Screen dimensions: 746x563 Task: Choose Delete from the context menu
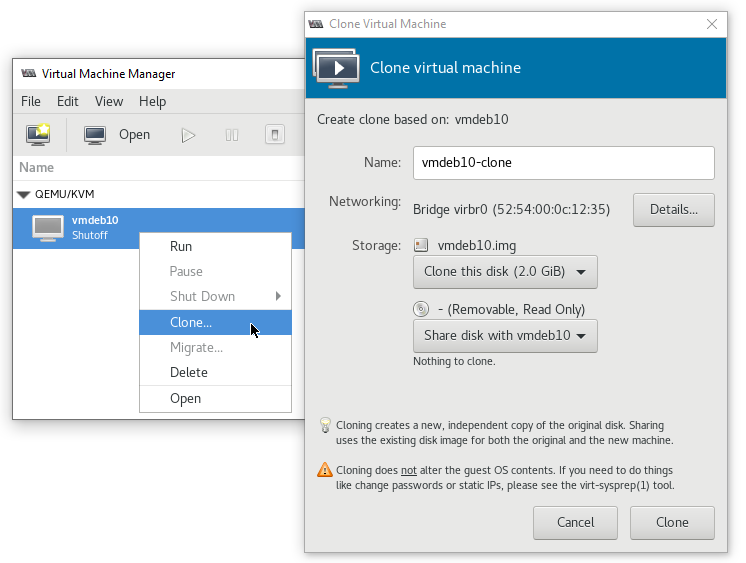pyautogui.click(x=216, y=372)
